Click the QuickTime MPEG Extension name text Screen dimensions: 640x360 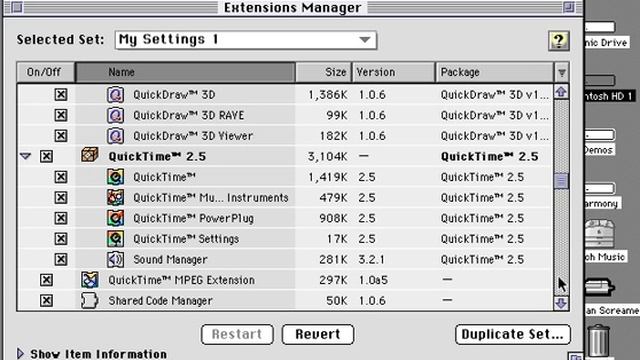pyautogui.click(x=181, y=280)
